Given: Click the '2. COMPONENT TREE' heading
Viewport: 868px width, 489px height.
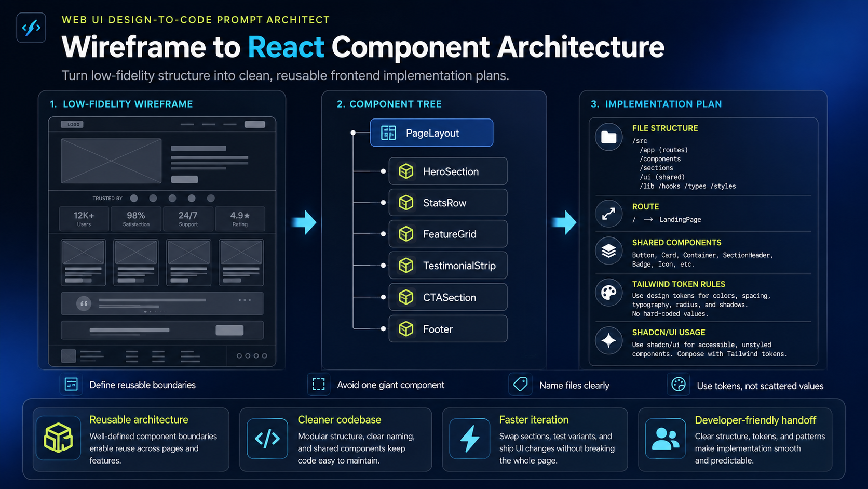Looking at the screenshot, I should 389,104.
